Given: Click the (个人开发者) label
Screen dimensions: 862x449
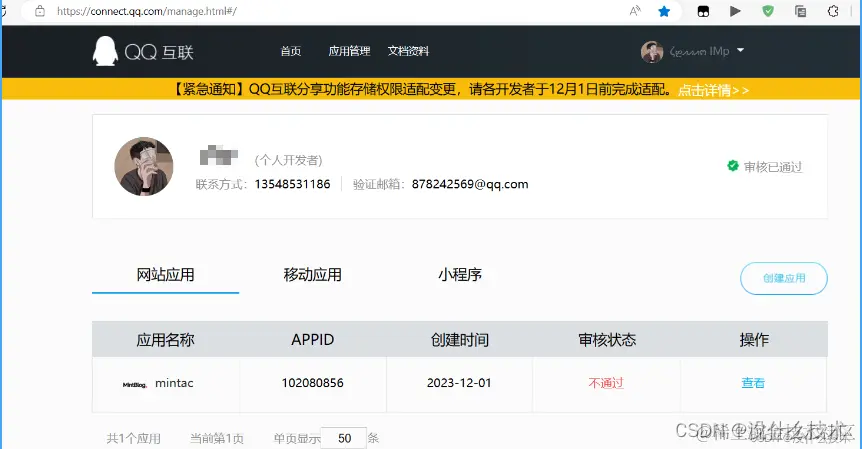Looking at the screenshot, I should coord(289,160).
